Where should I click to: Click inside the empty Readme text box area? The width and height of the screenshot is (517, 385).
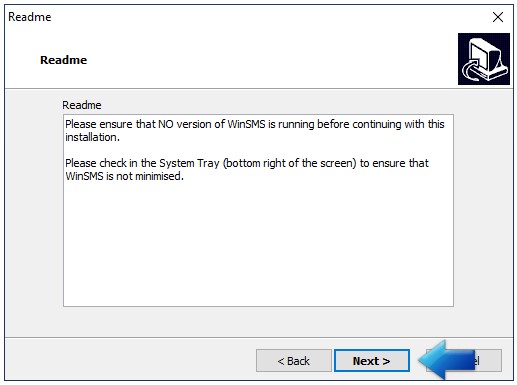[258, 243]
